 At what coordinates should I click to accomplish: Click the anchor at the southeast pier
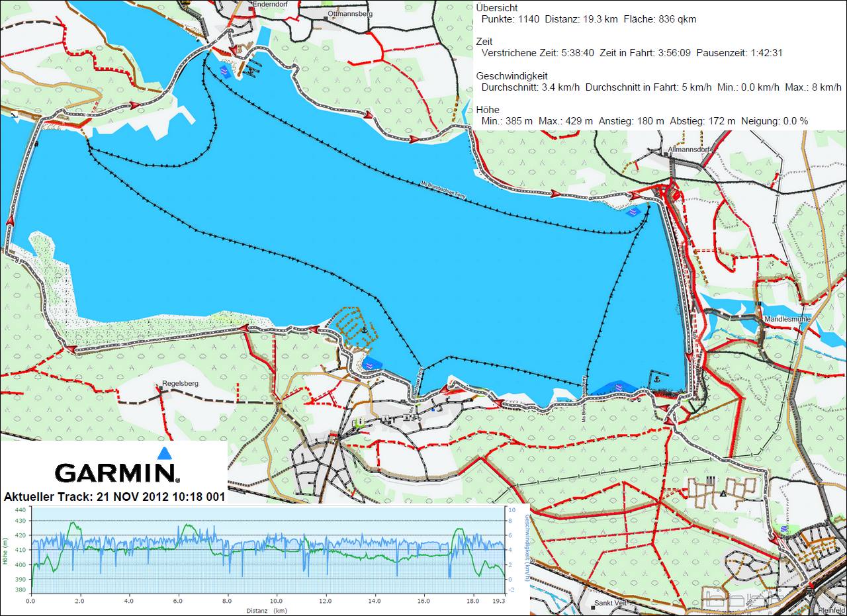click(657, 379)
